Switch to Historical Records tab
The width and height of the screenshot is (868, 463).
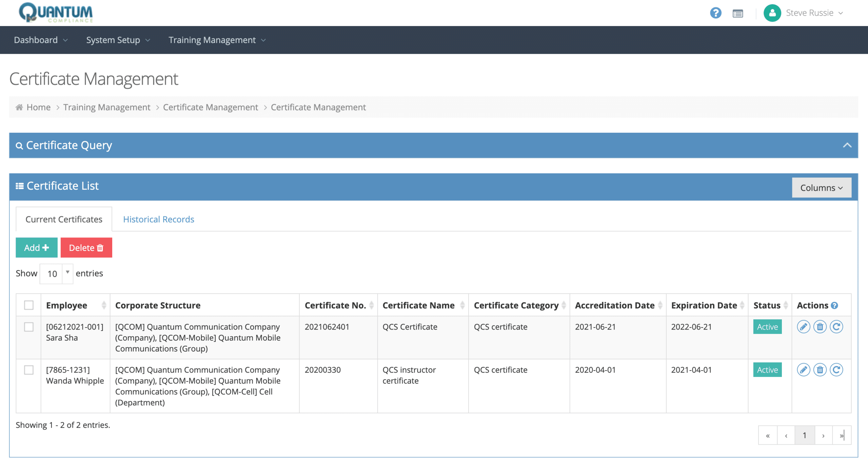[x=158, y=219]
